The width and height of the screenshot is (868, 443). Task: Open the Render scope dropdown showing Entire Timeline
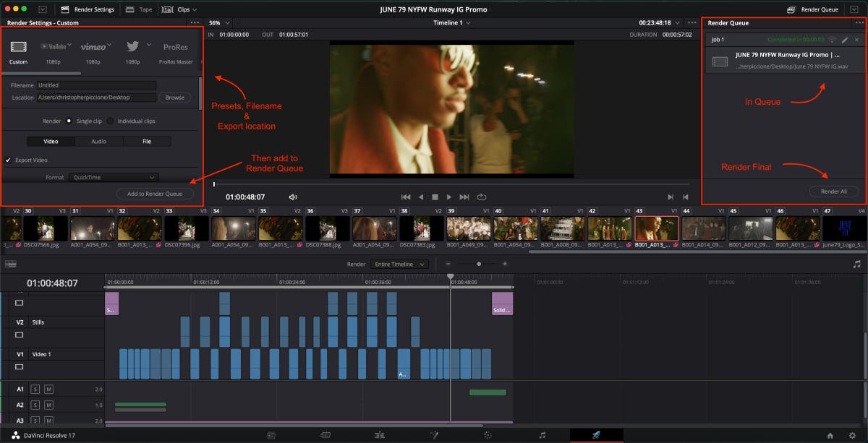click(399, 264)
